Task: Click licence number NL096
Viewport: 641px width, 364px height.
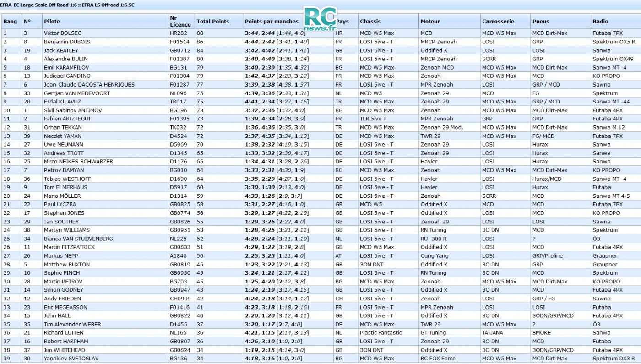Action: point(178,93)
